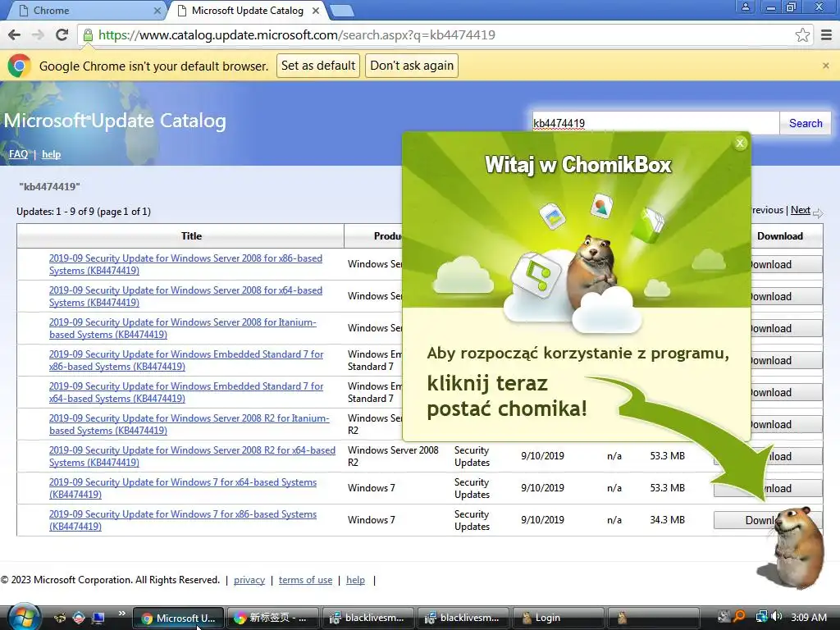Click the volume speaker tray icon
Screen dimensions: 840x630
coord(776,617)
